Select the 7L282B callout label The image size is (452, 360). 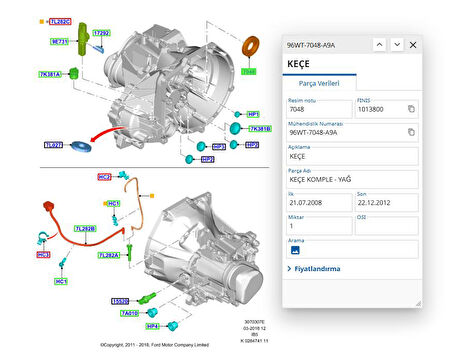(x=85, y=228)
